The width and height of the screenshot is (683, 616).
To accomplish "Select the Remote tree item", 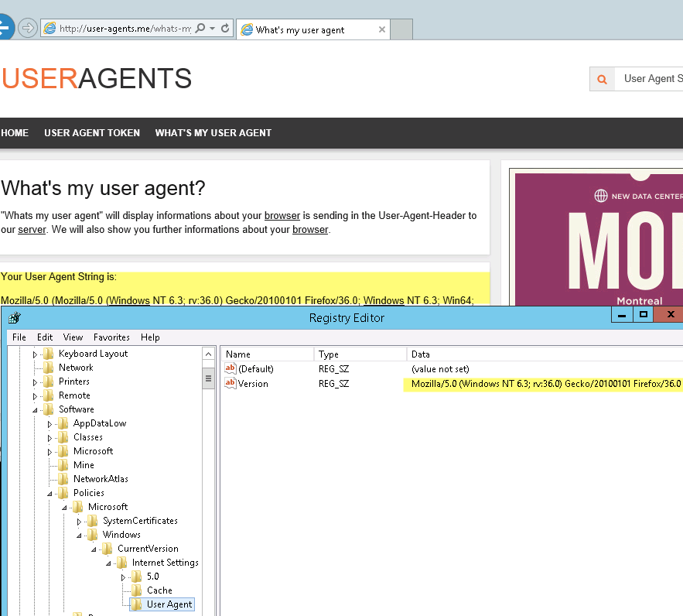I will coord(74,395).
